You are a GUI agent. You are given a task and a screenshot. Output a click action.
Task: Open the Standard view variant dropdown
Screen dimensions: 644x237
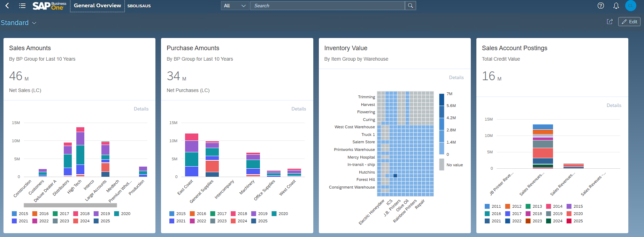tap(19, 23)
